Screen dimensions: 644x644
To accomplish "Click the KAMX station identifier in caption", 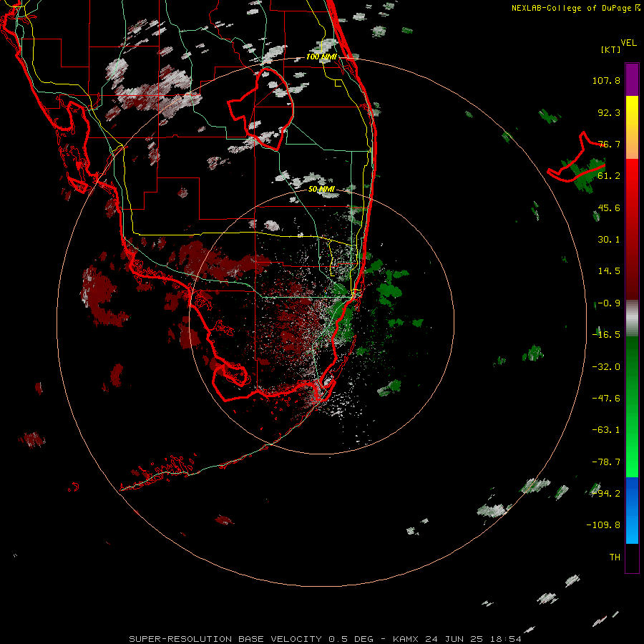I will [406, 639].
